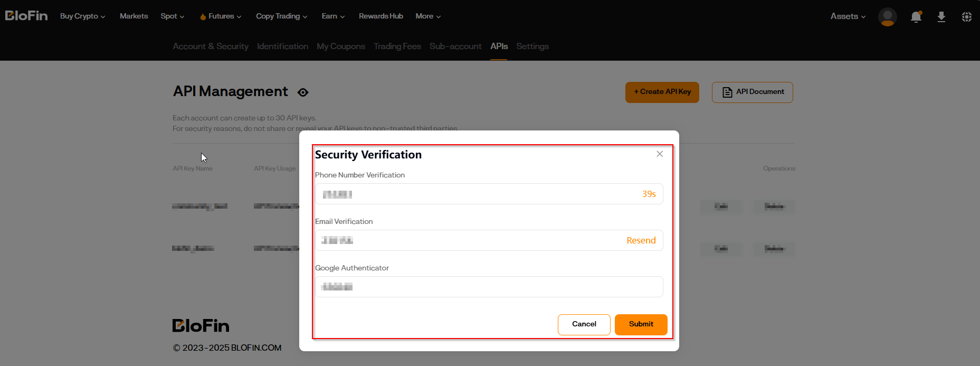Open the language globe icon

point(966,17)
